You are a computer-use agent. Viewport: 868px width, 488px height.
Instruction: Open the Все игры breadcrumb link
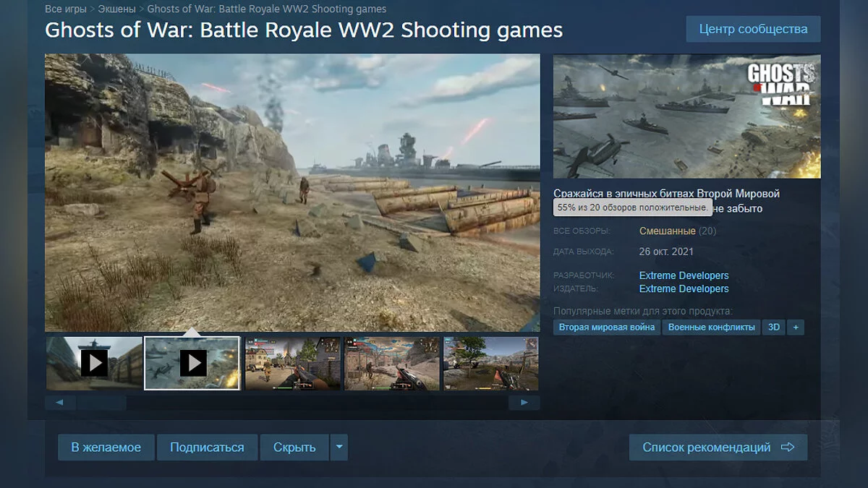(65, 9)
